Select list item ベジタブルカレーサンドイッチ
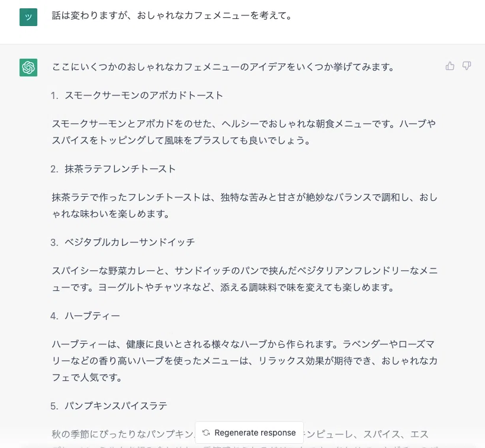The image size is (485, 448). click(x=130, y=242)
